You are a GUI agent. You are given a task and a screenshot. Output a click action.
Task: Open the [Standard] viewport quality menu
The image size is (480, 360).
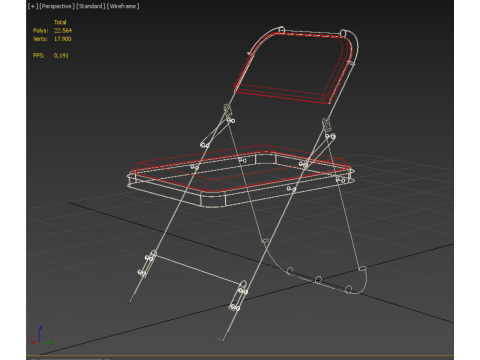coord(91,6)
